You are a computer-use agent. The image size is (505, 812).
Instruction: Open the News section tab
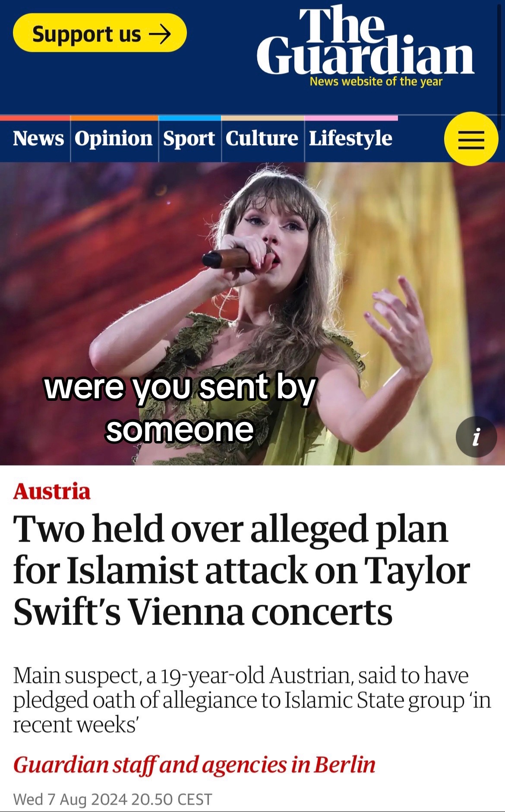pos(38,139)
